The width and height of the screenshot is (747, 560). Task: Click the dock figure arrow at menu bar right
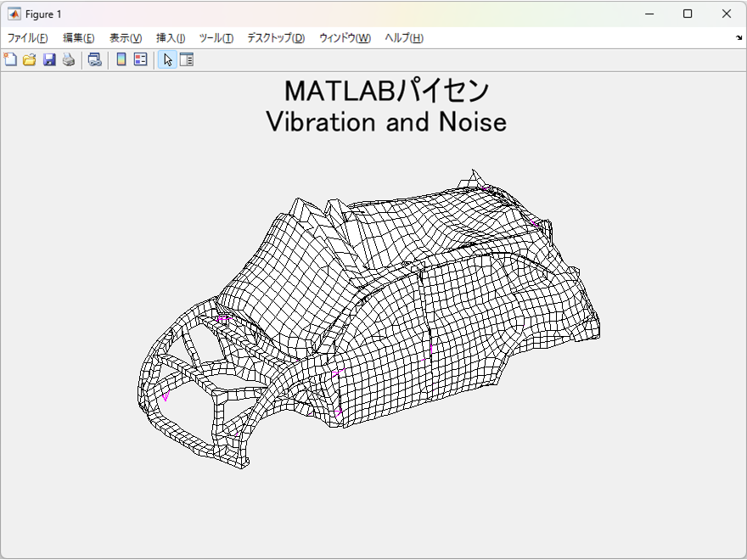tap(738, 38)
